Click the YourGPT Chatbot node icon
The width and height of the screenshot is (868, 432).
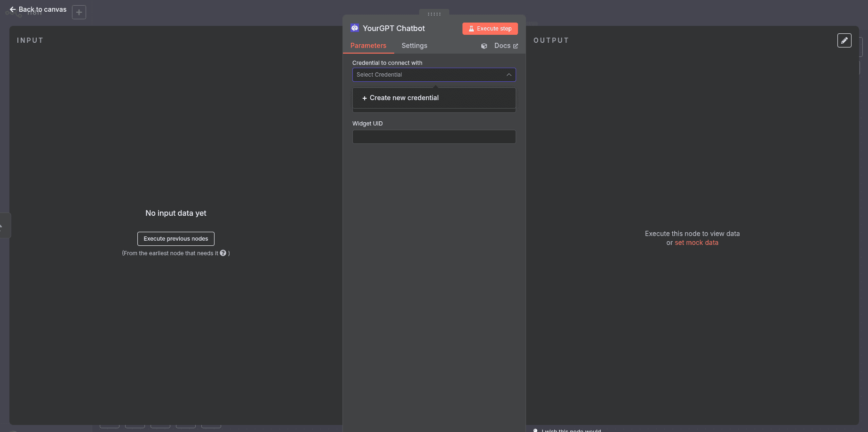point(355,28)
